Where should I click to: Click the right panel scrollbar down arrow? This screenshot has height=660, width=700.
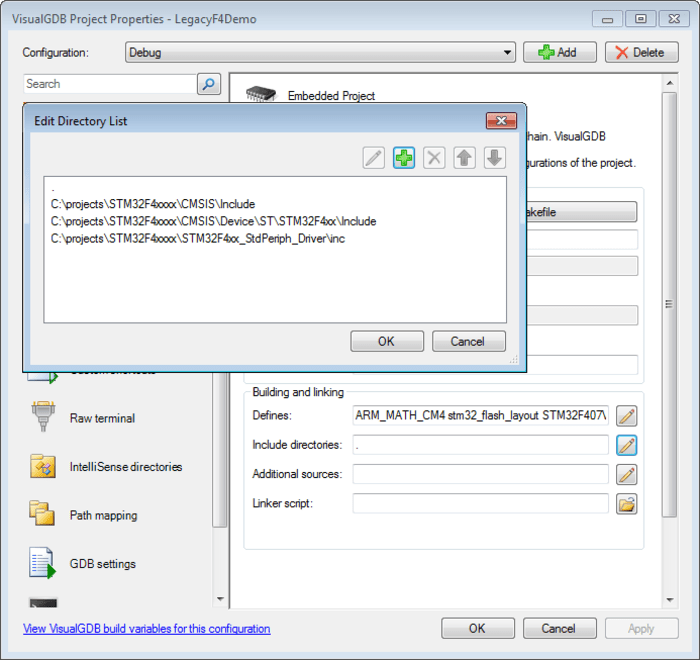coord(670,600)
